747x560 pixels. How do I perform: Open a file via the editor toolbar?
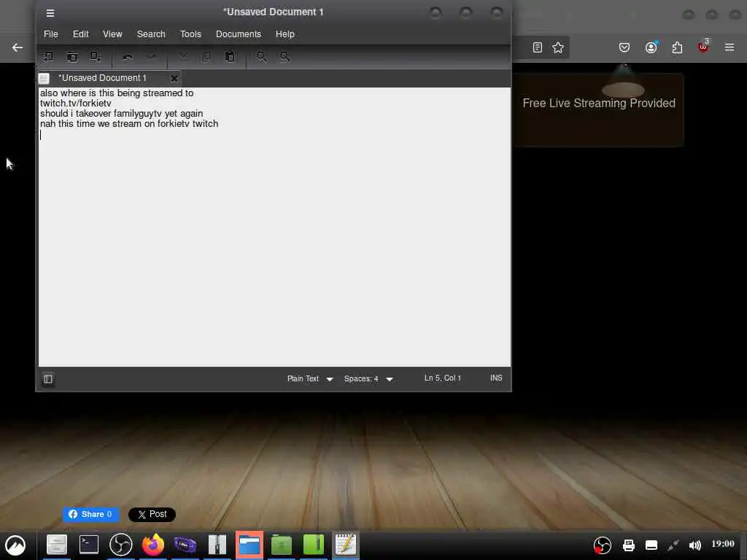pyautogui.click(x=72, y=57)
